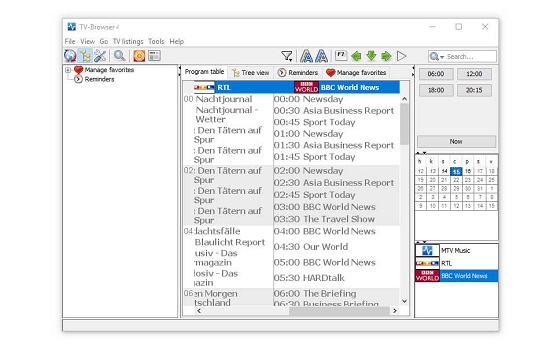Open the Nachtjournal program on RTL
Viewport: 550px width, 363px height.
pos(224,99)
